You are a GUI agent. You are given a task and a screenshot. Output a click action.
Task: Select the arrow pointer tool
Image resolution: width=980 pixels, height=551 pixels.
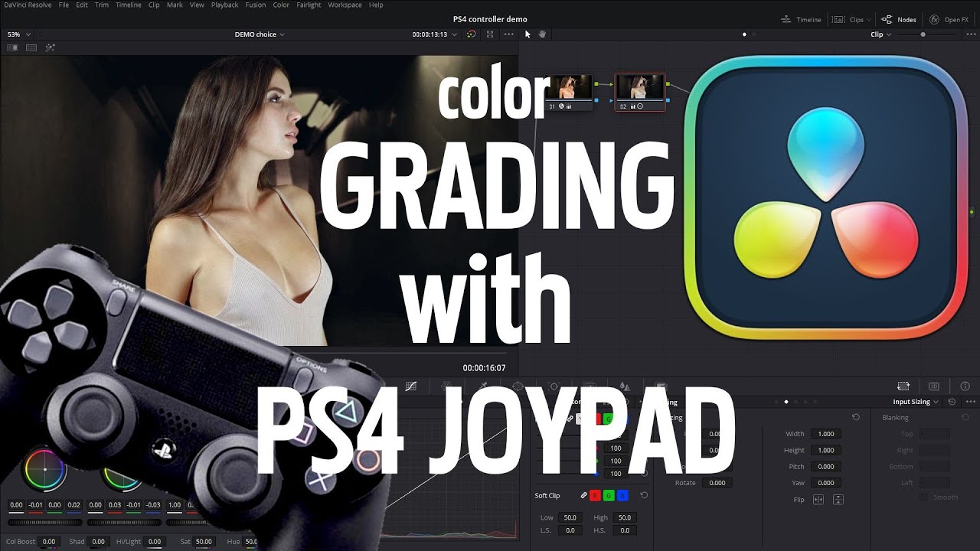(528, 34)
